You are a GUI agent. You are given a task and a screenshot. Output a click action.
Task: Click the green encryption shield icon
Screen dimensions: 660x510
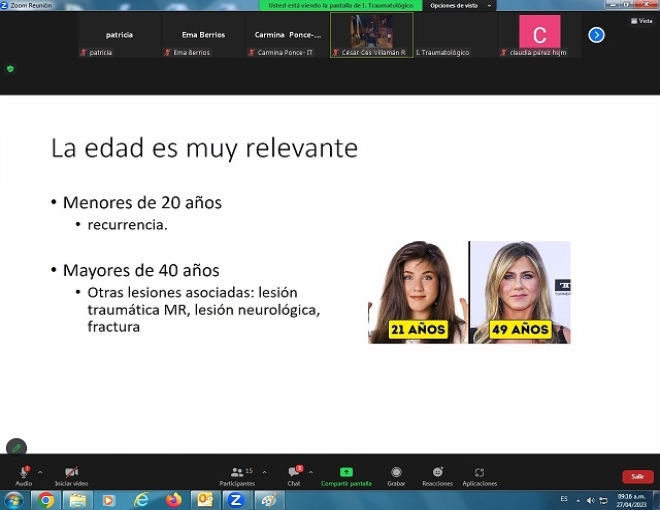(x=11, y=69)
